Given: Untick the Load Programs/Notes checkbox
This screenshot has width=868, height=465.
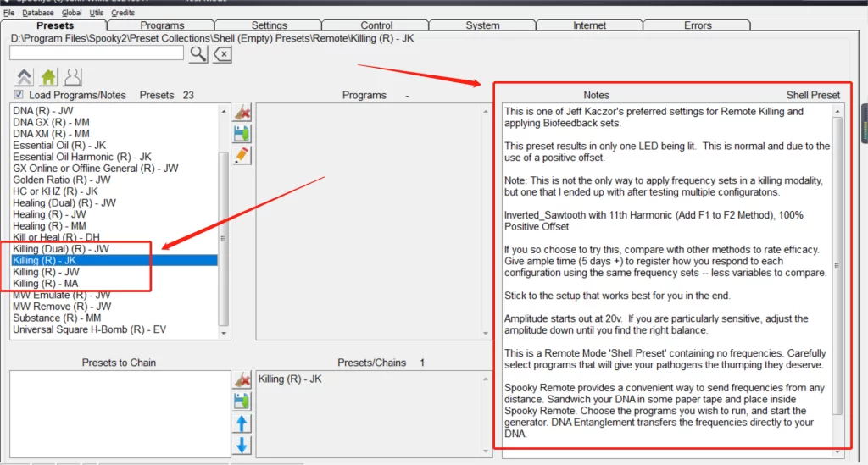Looking at the screenshot, I should point(19,95).
